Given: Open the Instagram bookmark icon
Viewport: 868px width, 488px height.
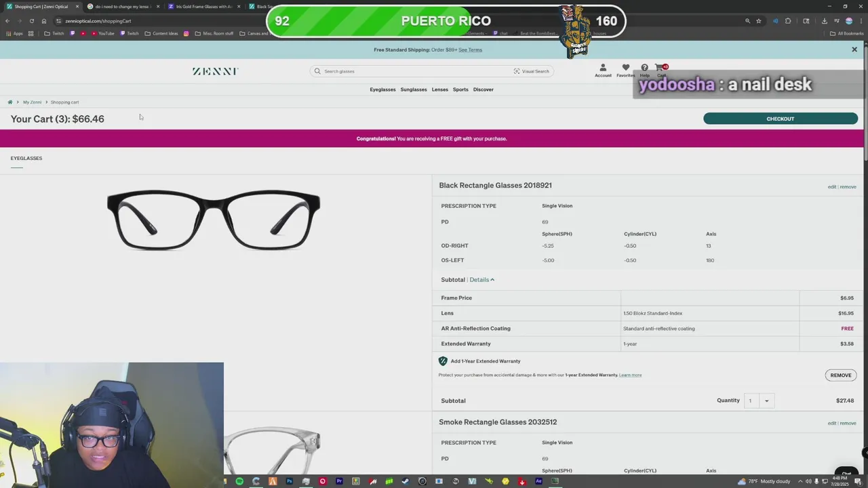Looking at the screenshot, I should click(186, 33).
